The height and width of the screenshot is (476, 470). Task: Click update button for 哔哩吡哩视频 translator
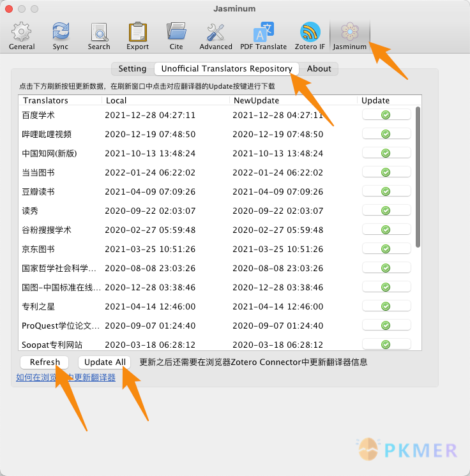[386, 134]
